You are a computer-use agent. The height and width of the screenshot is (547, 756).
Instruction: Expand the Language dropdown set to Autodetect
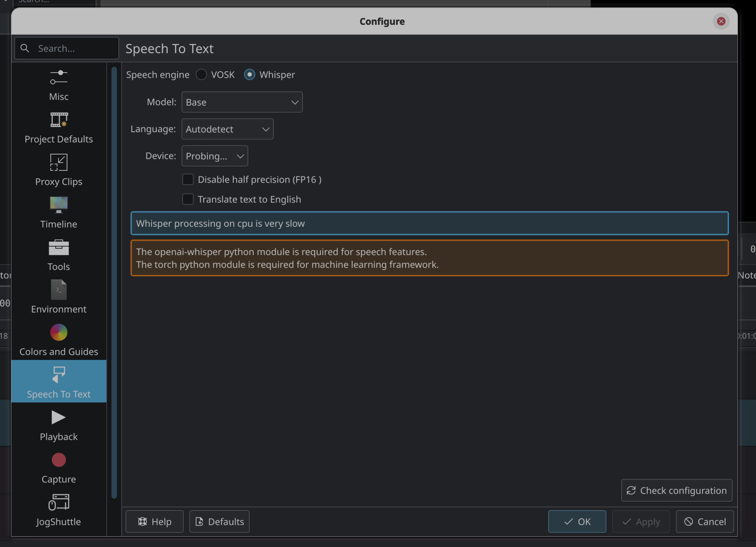coord(227,129)
